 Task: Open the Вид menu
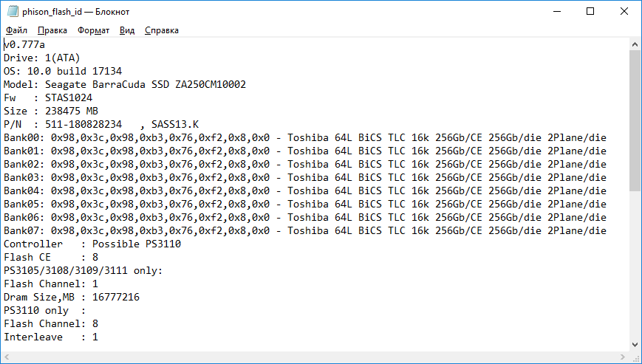click(127, 30)
